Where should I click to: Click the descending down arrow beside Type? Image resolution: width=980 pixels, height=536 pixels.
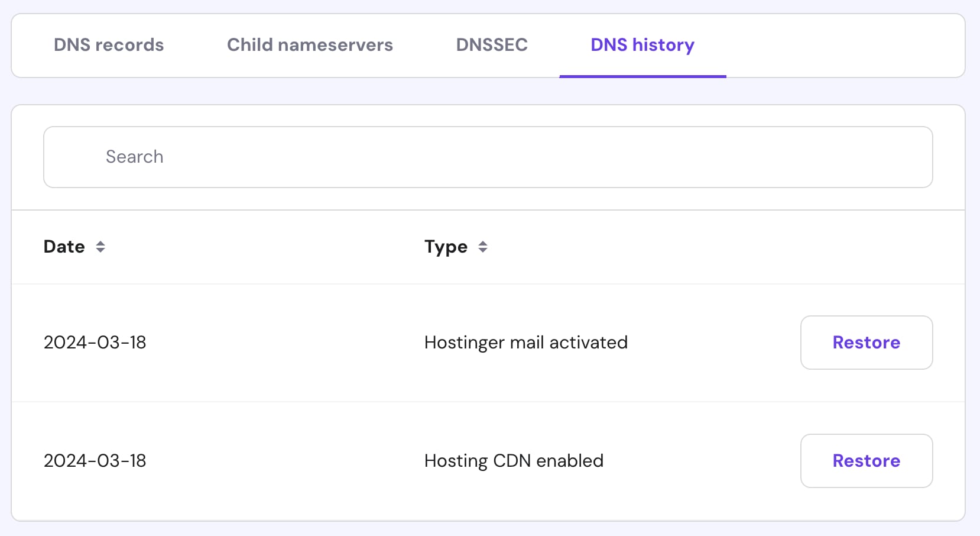(x=483, y=251)
